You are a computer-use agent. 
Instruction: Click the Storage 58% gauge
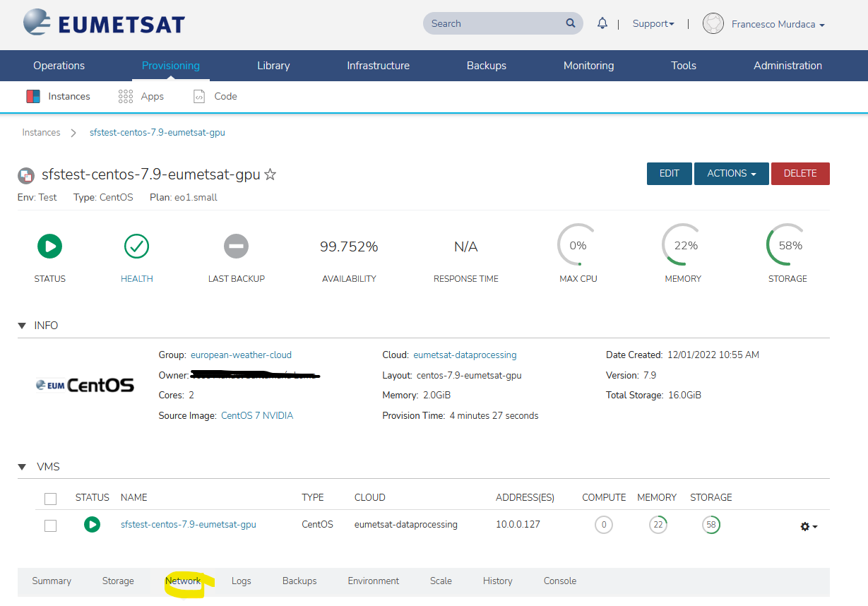(x=787, y=244)
